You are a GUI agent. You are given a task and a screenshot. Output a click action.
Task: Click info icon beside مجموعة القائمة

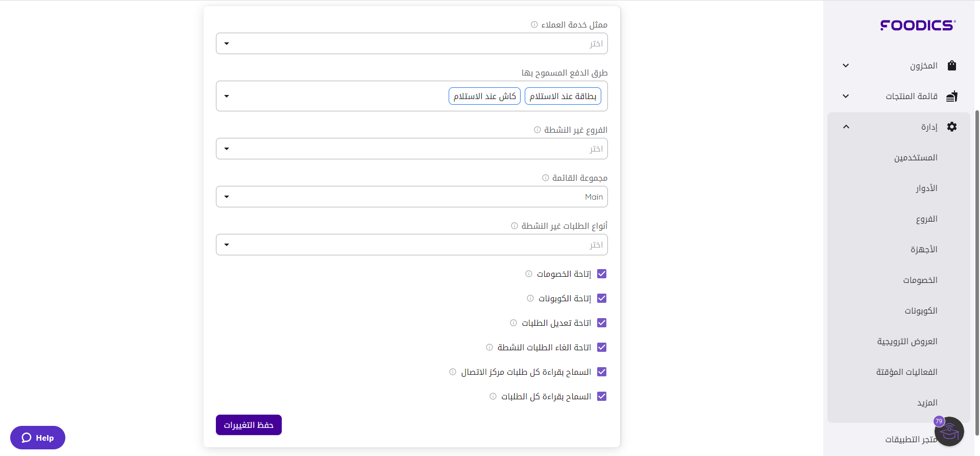pyautogui.click(x=546, y=178)
